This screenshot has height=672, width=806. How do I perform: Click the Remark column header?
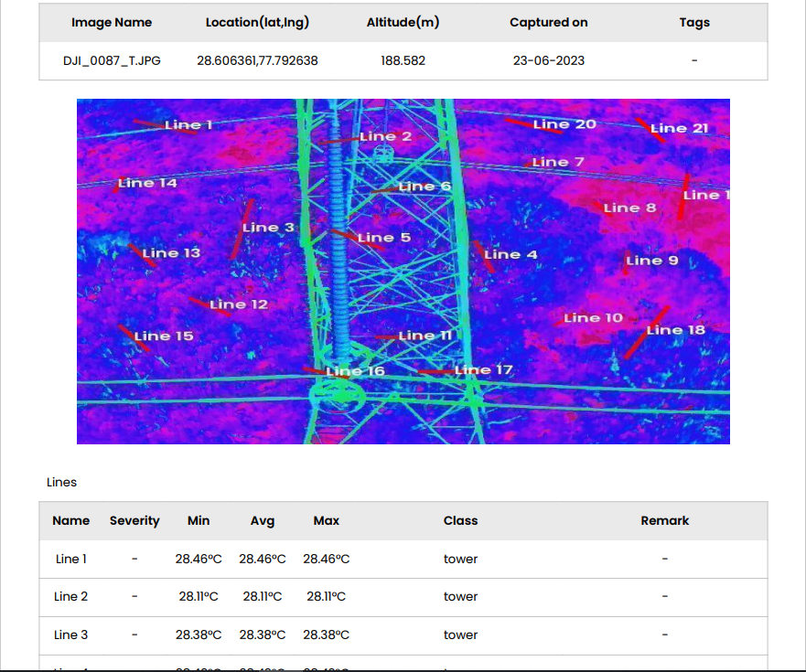pyautogui.click(x=664, y=520)
